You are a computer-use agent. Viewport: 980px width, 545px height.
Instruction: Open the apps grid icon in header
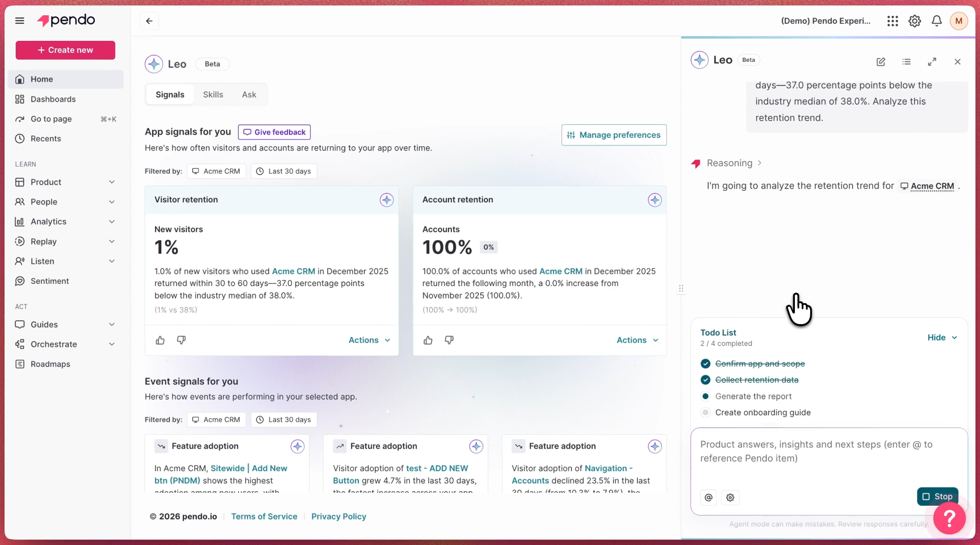893,21
